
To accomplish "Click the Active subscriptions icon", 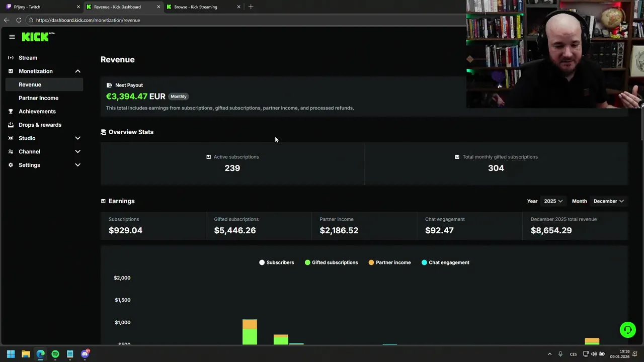I will 208,157.
